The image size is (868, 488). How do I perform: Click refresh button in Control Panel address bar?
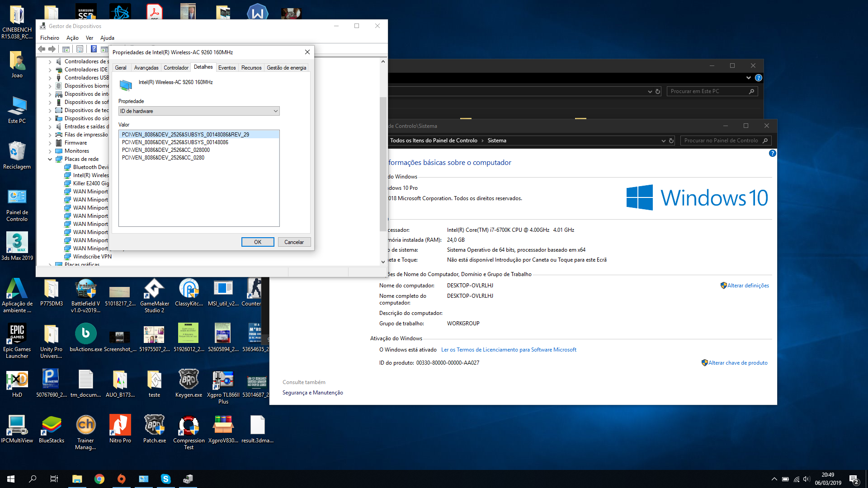pos(671,141)
